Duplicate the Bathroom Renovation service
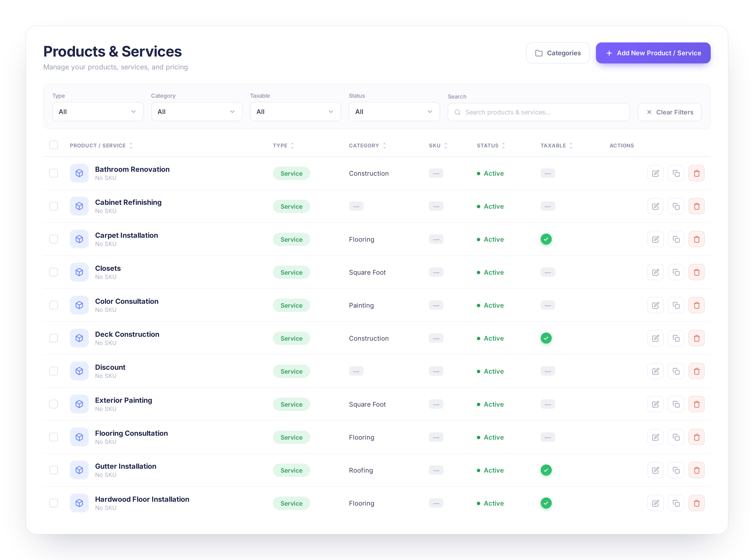754x560 pixels. point(676,173)
